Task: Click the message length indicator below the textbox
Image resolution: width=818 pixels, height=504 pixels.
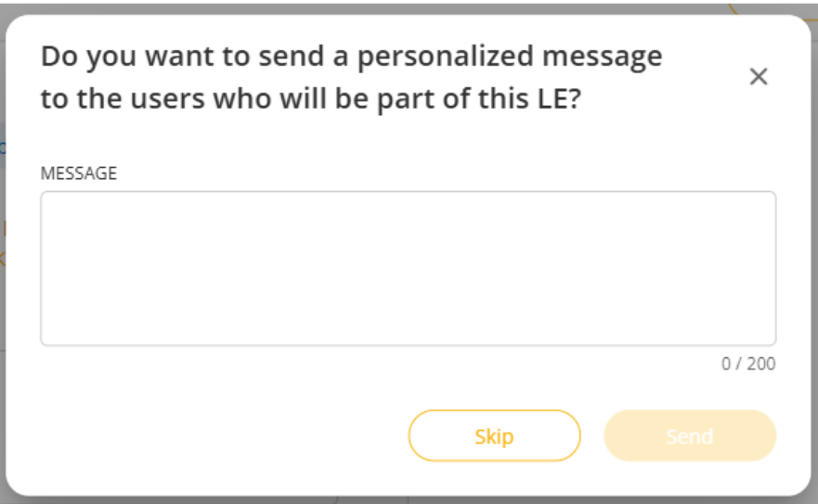Action: (x=748, y=364)
